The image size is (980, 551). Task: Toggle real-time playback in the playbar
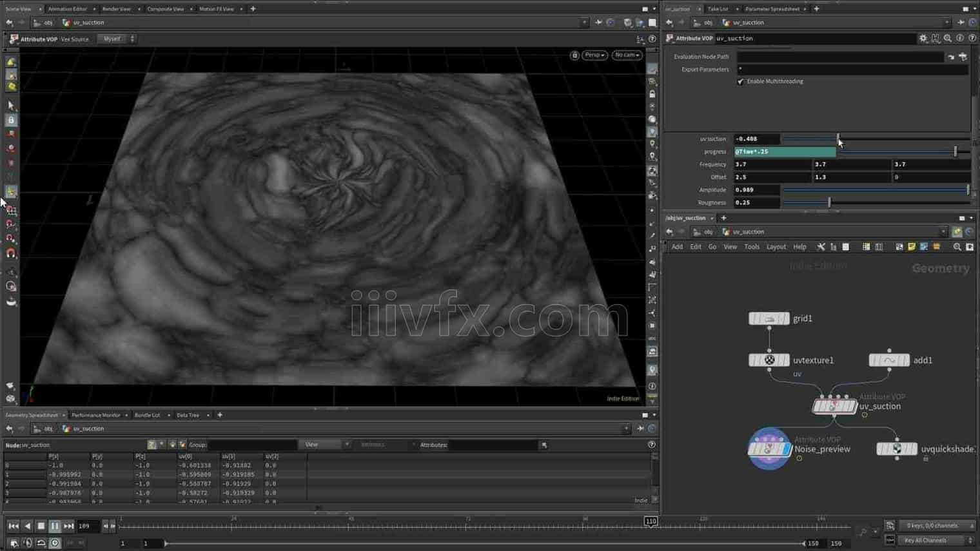(55, 542)
